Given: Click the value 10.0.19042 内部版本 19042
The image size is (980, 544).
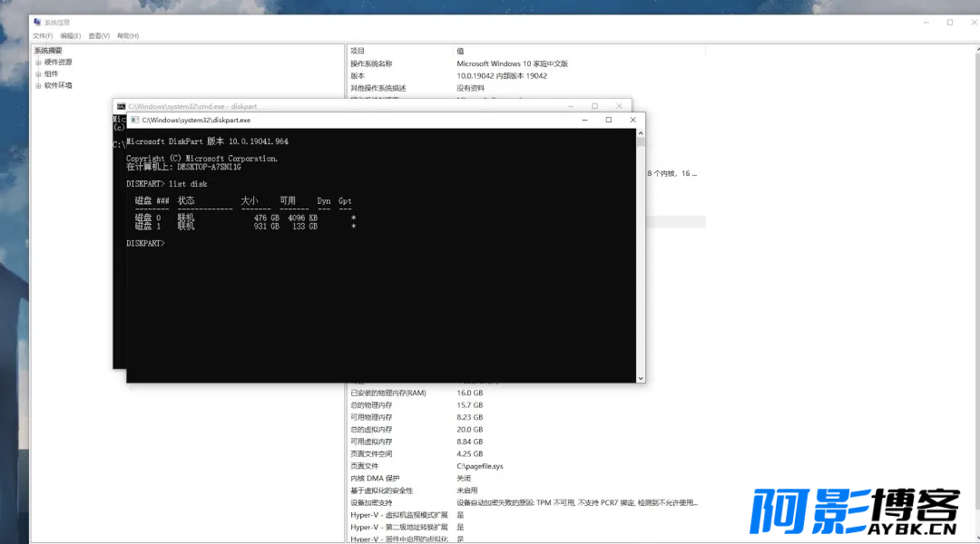Looking at the screenshot, I should point(502,76).
